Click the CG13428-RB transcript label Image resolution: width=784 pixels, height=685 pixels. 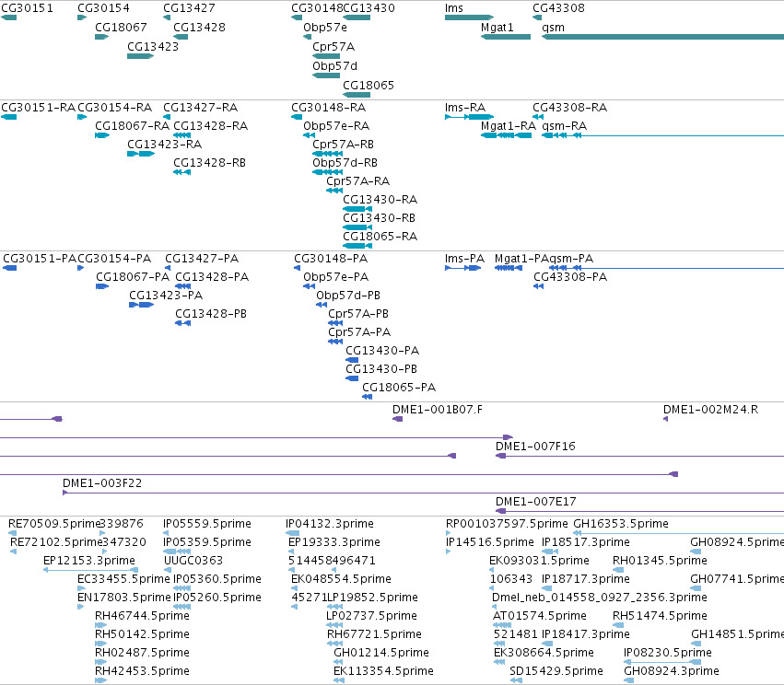pos(209,163)
